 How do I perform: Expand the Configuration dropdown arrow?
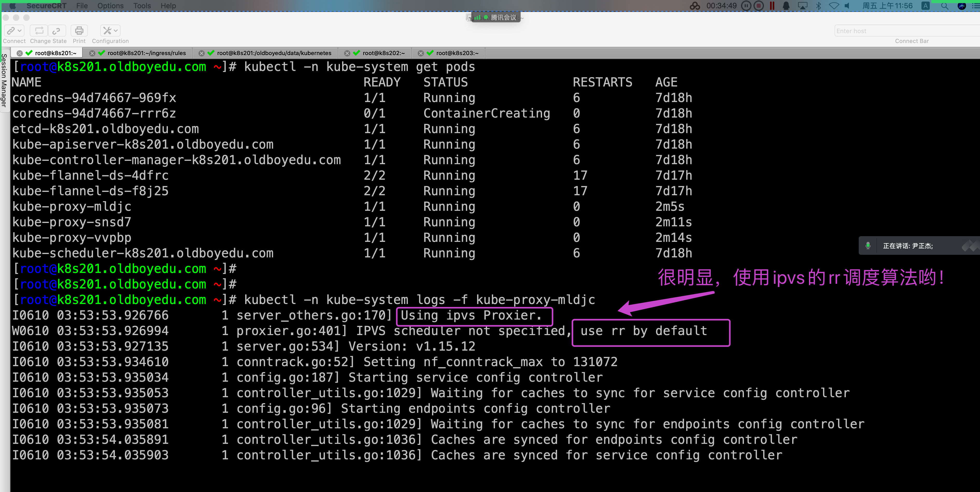click(x=116, y=31)
